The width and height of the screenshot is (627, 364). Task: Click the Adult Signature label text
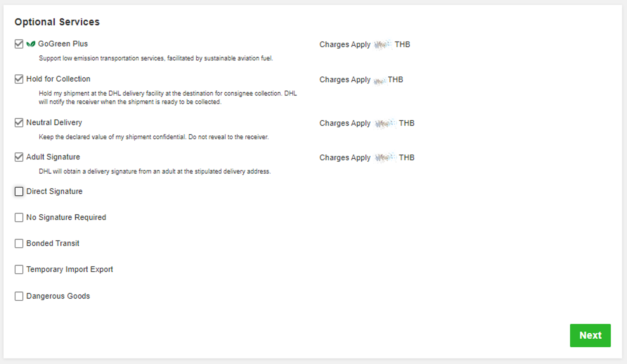click(x=53, y=157)
